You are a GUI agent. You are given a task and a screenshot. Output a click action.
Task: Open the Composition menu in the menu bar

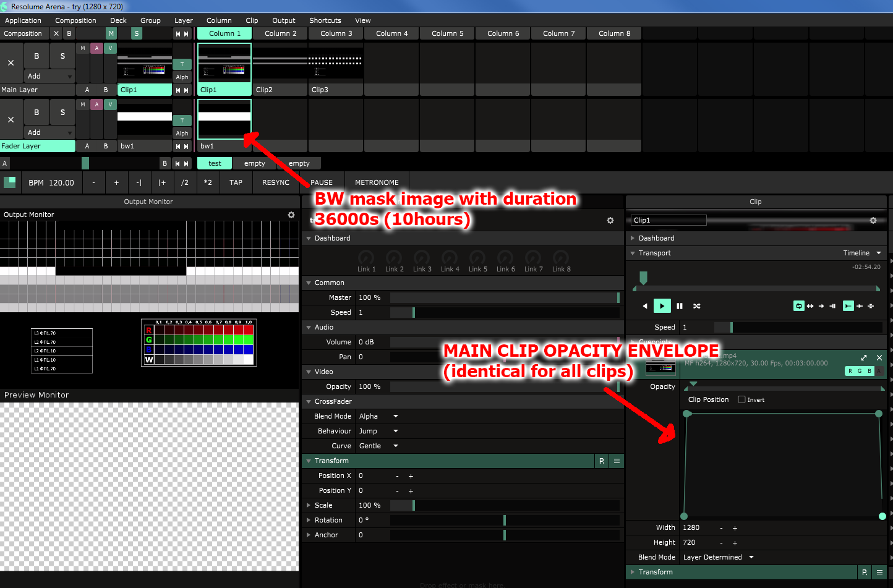tap(75, 20)
